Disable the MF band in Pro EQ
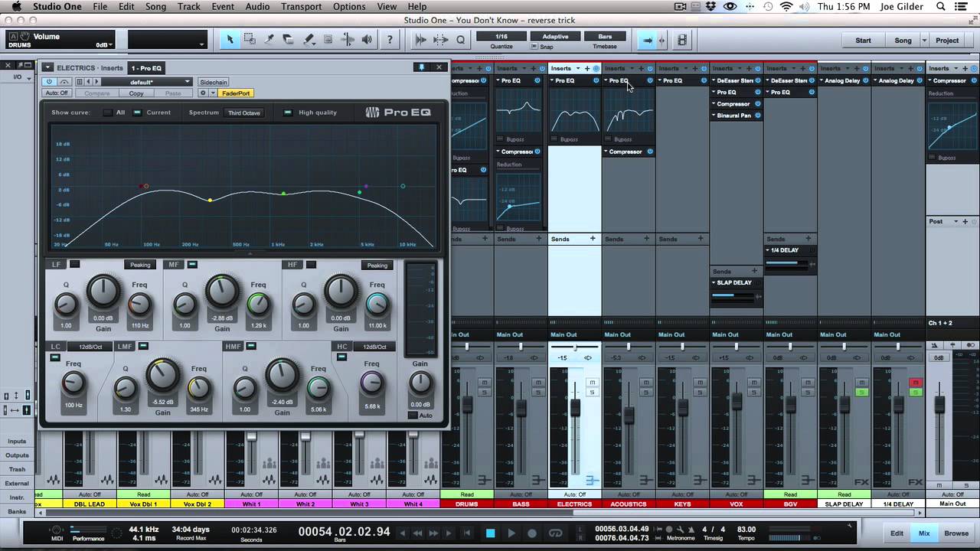The image size is (980, 551). [x=191, y=264]
